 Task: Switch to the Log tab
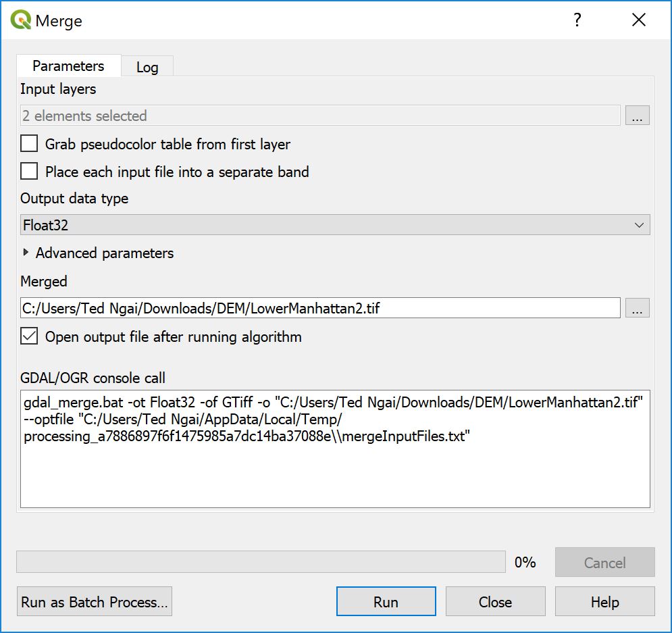click(x=147, y=66)
